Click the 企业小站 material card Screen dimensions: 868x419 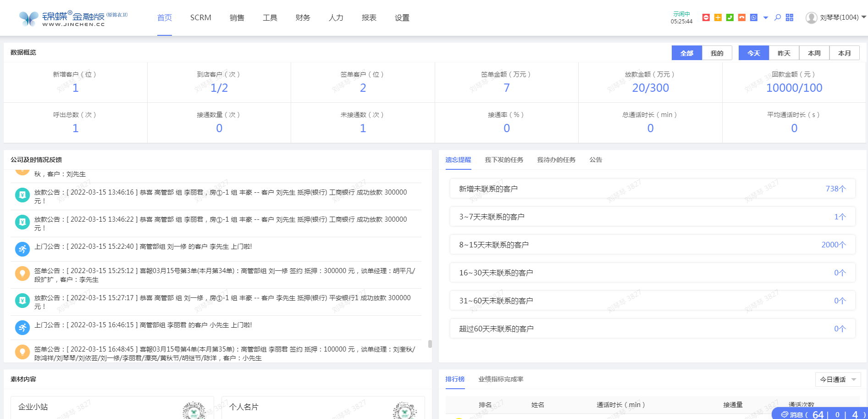[112, 408]
